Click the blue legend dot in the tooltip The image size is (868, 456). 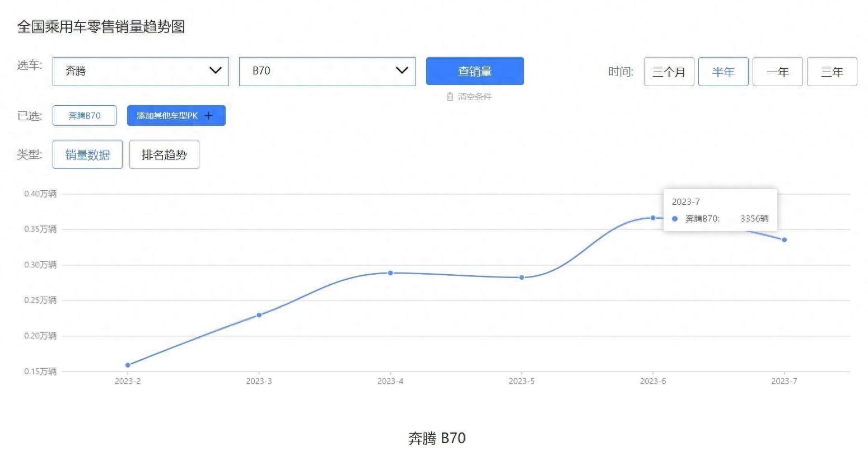point(675,219)
